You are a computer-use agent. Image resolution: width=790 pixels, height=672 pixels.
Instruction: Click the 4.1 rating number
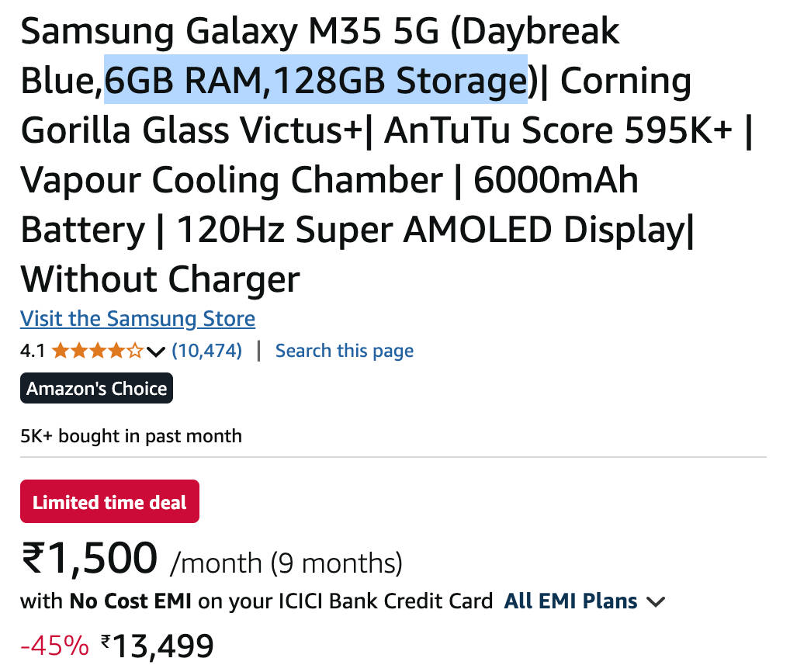(33, 352)
